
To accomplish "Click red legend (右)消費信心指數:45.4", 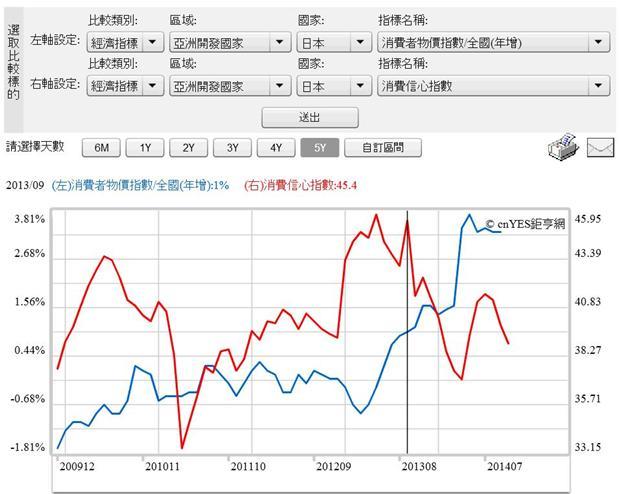I will [301, 185].
